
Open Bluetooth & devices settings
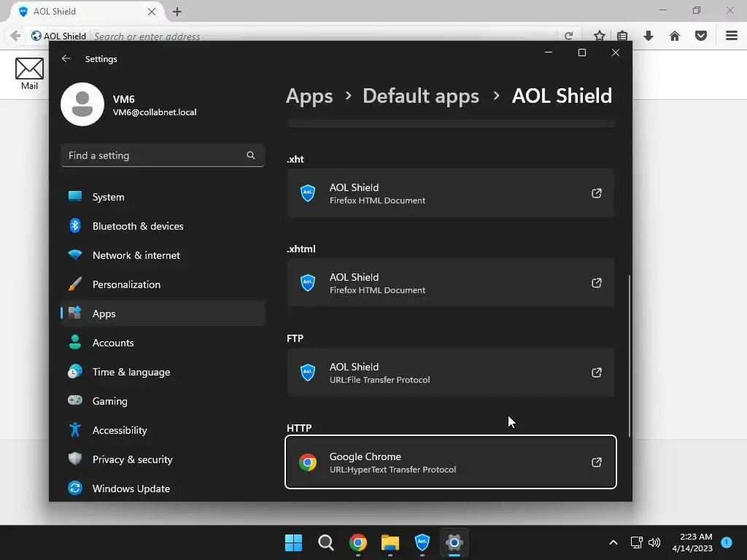tap(163, 226)
